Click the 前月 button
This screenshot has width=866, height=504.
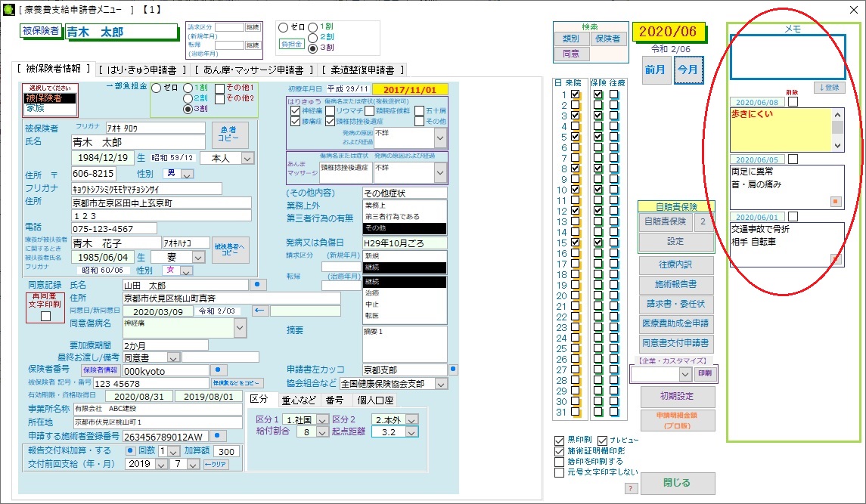656,70
